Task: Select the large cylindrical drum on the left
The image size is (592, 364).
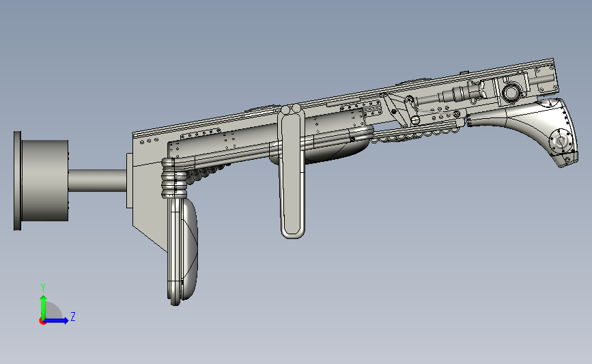Action: 44,180
